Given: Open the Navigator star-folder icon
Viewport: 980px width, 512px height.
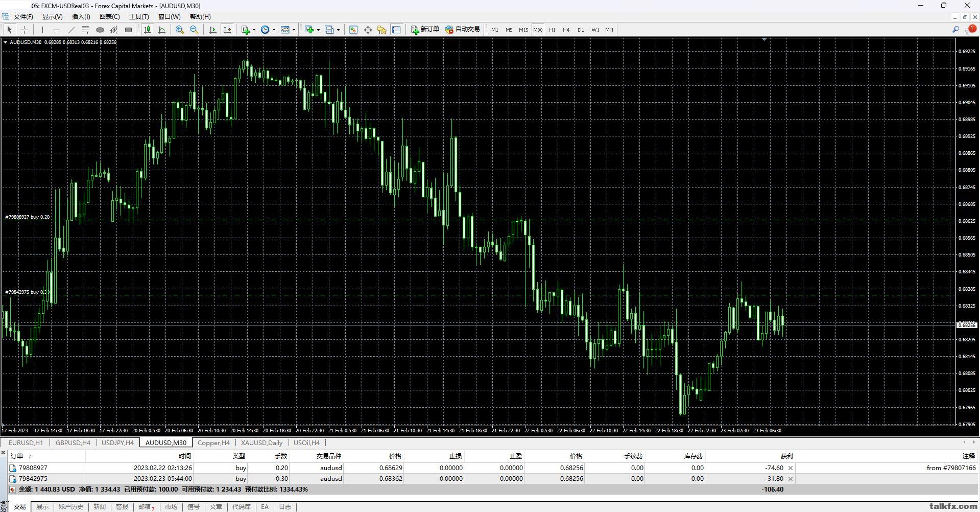Looking at the screenshot, I should (382, 30).
